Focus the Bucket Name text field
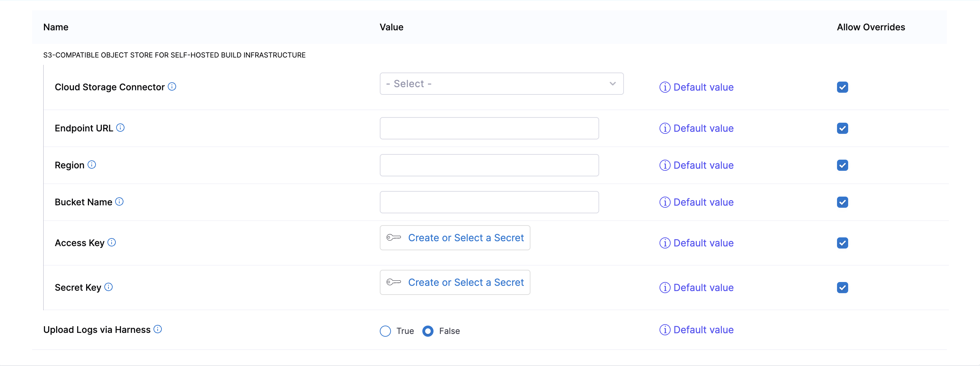The width and height of the screenshot is (980, 366). (x=489, y=202)
